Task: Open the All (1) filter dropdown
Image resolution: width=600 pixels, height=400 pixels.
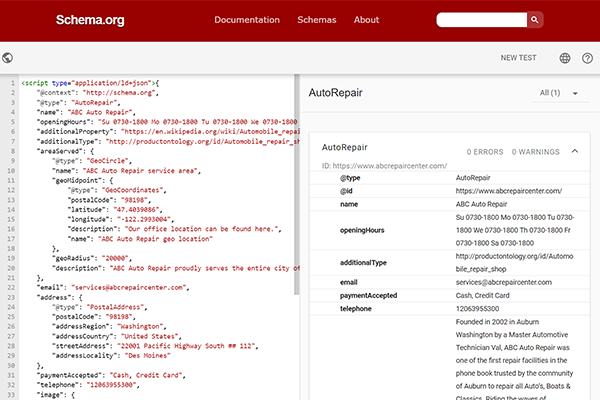Action: 560,93
